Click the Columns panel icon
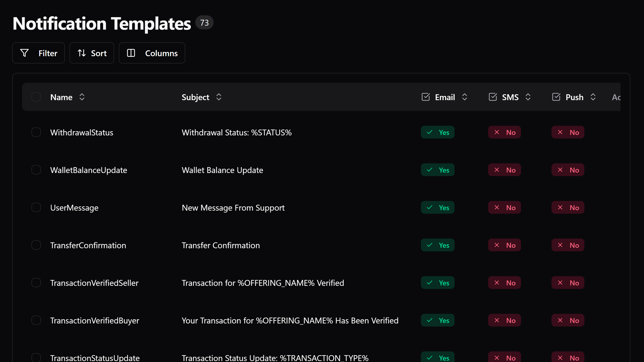 [x=131, y=53]
